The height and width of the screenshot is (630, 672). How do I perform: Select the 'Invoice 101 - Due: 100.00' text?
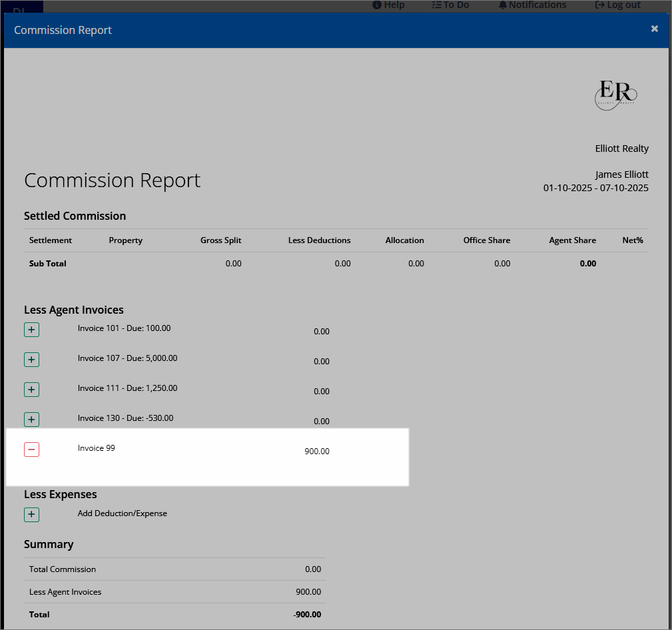pyautogui.click(x=125, y=328)
